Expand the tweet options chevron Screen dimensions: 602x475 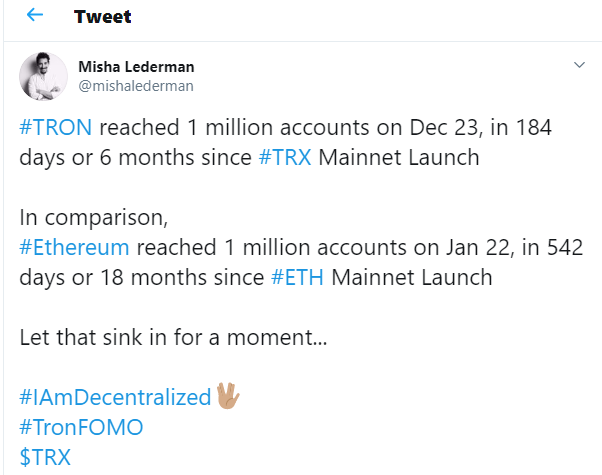click(x=578, y=66)
